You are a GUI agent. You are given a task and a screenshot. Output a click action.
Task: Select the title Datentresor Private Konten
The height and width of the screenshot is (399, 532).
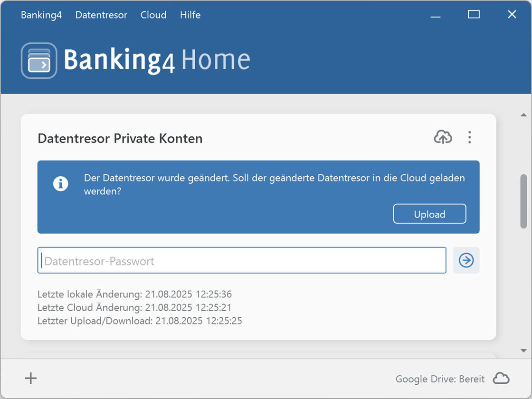pyautogui.click(x=120, y=138)
